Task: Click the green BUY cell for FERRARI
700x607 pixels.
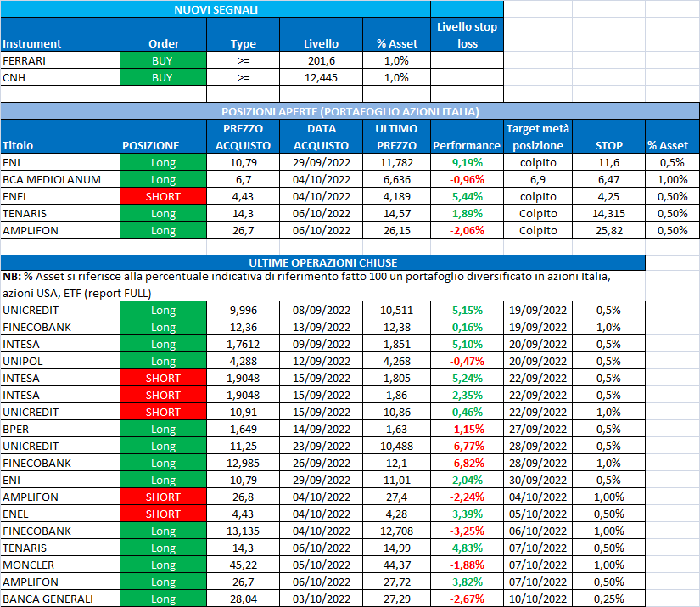Action: point(164,60)
